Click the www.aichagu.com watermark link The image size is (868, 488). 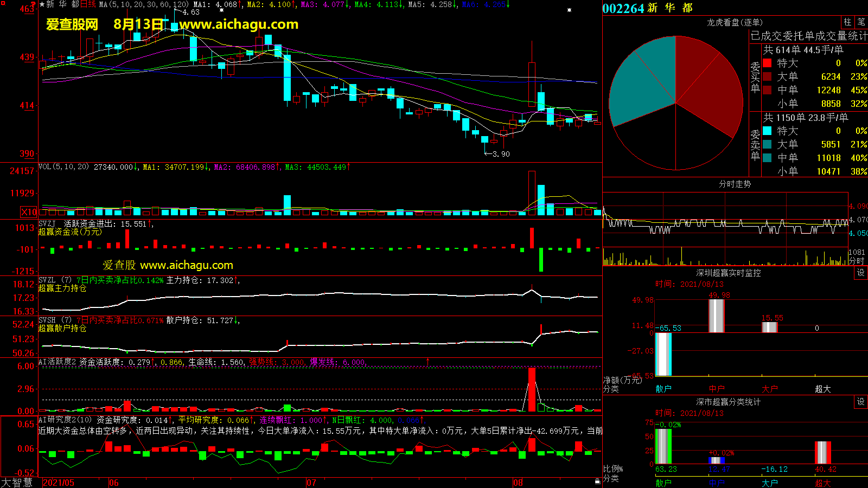coord(239,24)
